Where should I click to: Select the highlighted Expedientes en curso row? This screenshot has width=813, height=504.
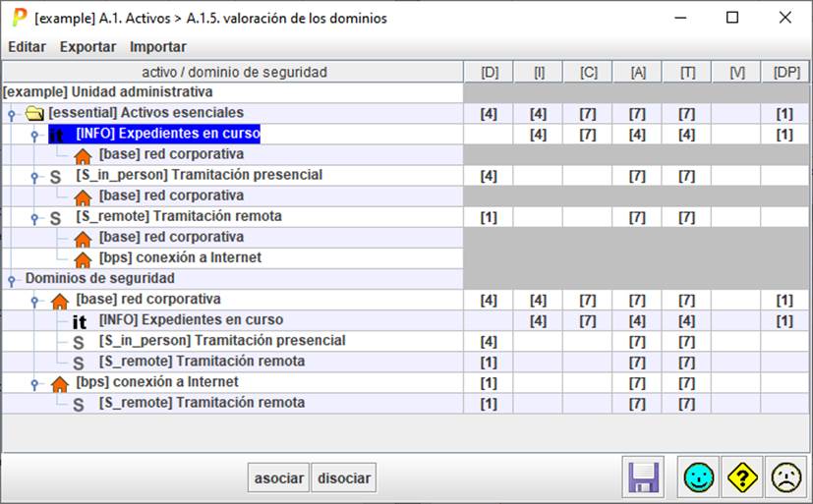point(167,134)
